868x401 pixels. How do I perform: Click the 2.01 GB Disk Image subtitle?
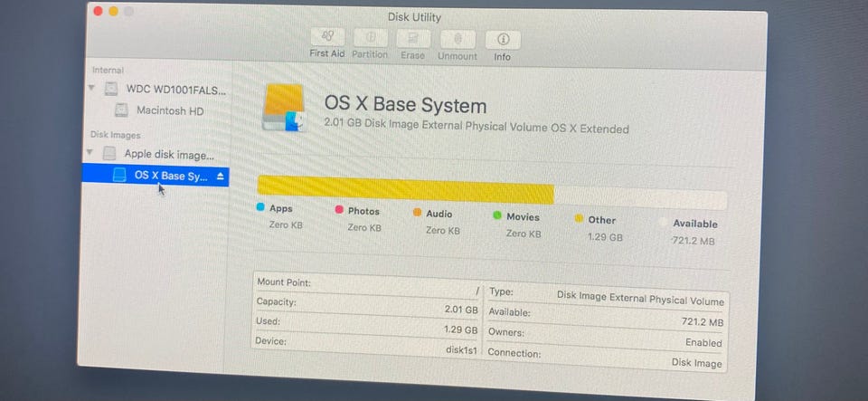476,126
